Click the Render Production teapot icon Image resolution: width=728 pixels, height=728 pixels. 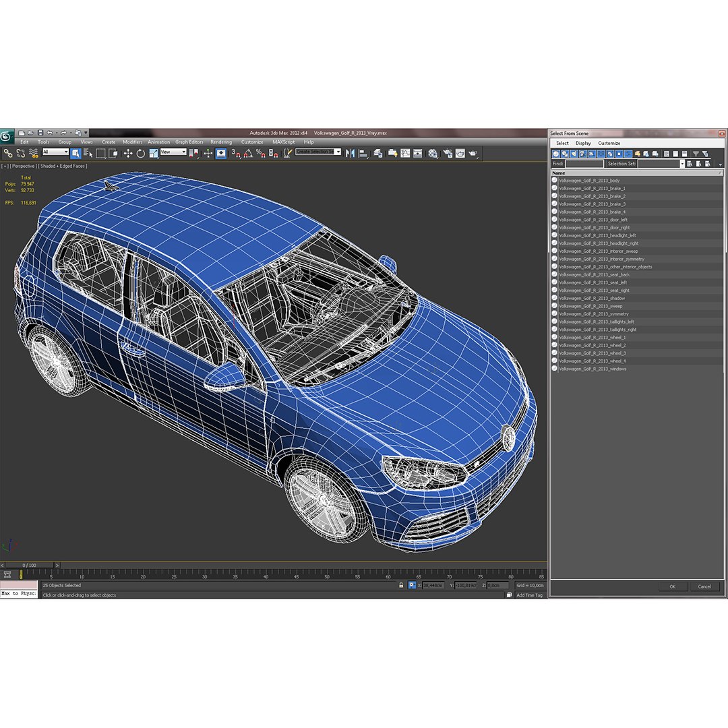(473, 153)
